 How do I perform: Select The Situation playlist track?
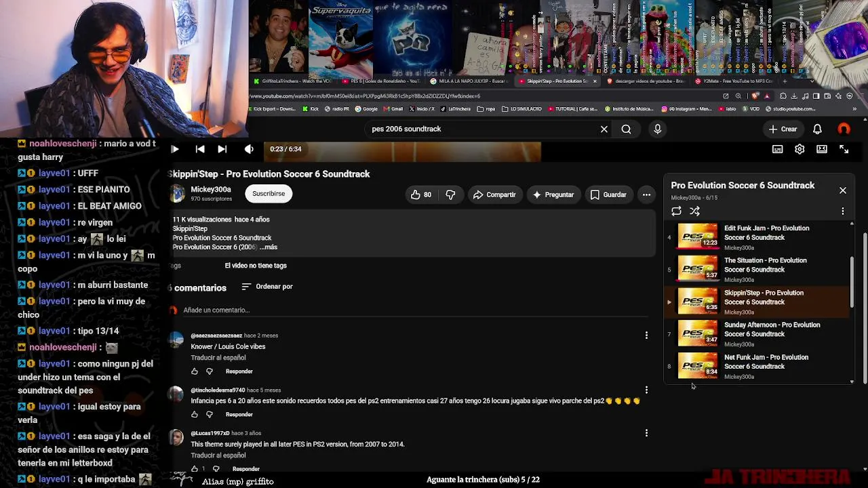click(757, 270)
